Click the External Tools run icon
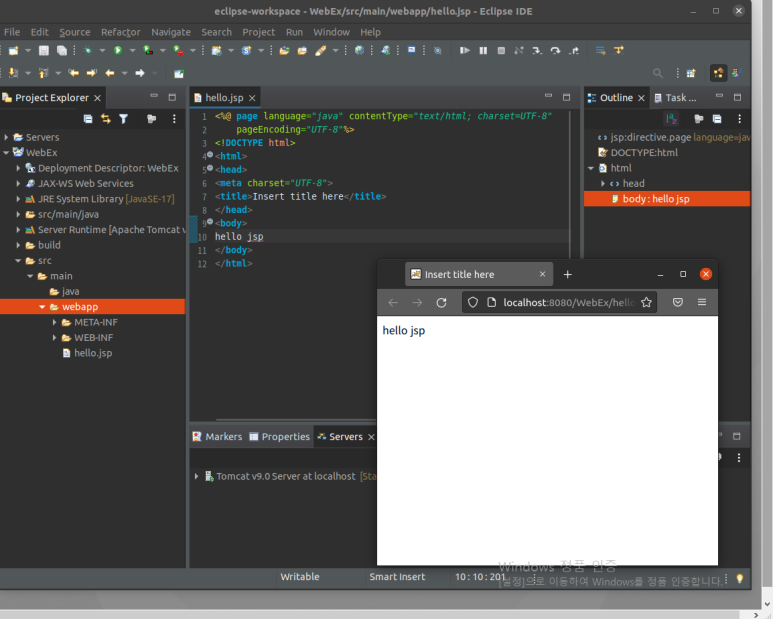 178,50
